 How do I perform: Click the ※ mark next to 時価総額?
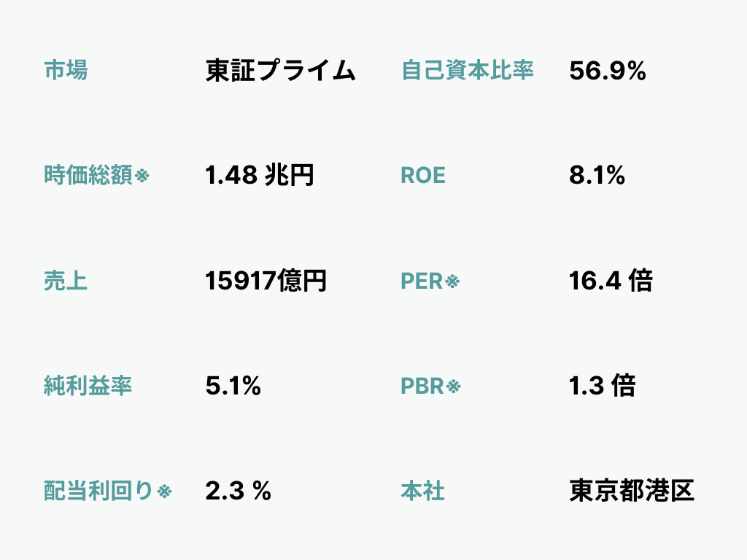(x=142, y=176)
